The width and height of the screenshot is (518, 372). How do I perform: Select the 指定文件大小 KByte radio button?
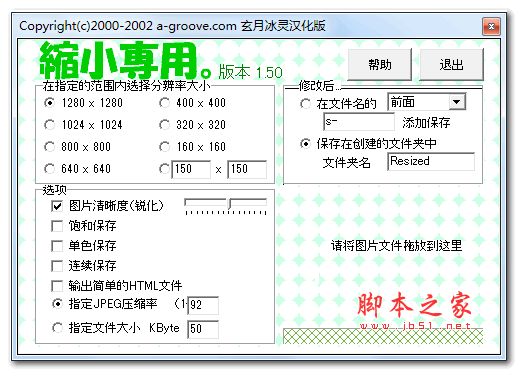click(57, 328)
